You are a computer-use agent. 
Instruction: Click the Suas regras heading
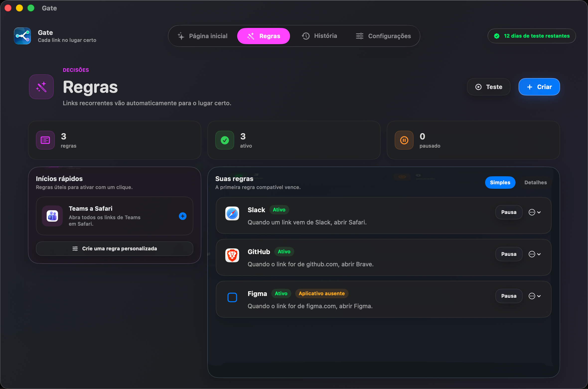point(234,179)
